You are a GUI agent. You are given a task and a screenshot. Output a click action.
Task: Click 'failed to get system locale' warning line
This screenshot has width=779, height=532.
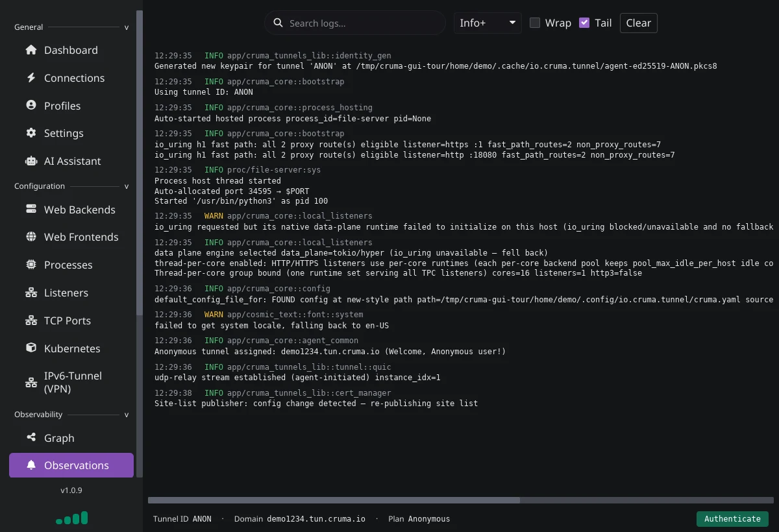click(271, 326)
